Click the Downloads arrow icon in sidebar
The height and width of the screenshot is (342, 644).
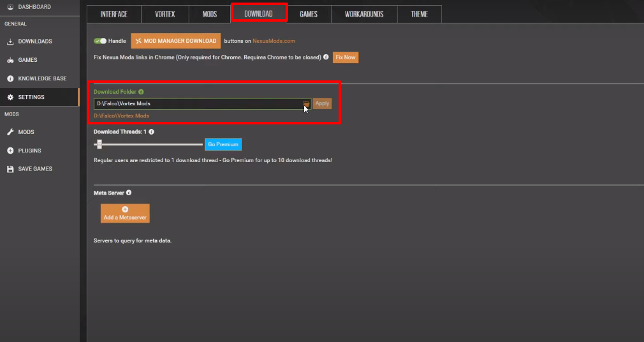point(10,41)
